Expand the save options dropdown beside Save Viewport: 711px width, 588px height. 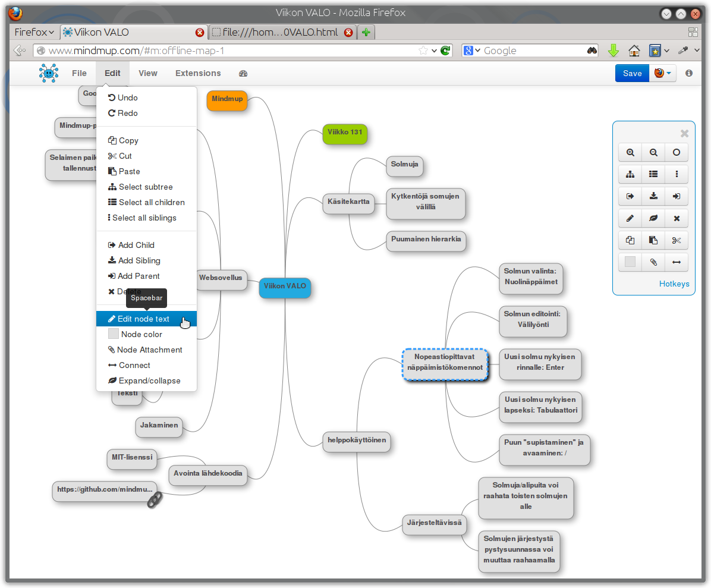[x=663, y=74]
